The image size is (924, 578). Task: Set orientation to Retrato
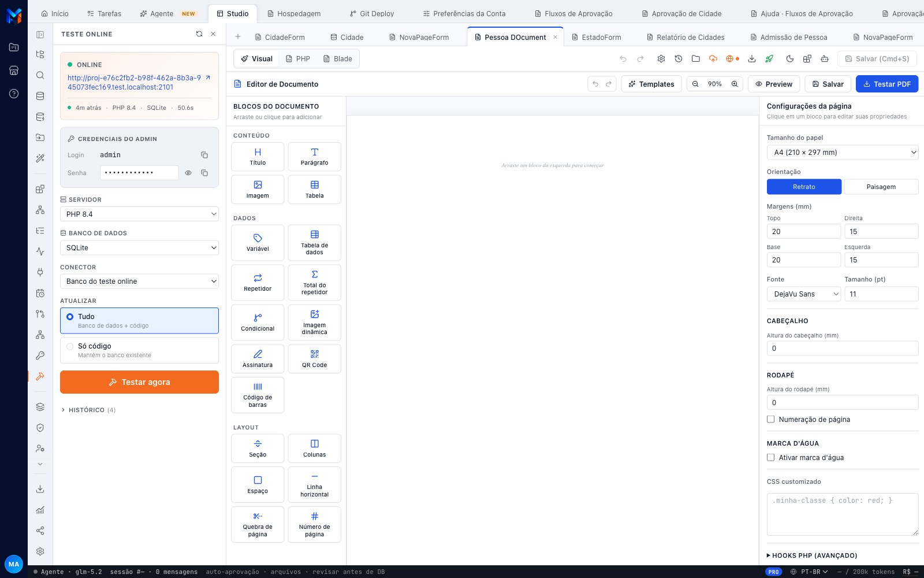click(804, 187)
